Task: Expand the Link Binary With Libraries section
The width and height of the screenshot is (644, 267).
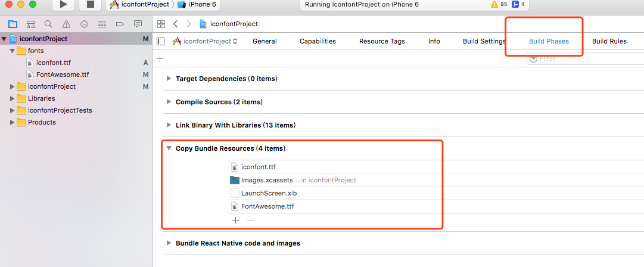Action: 169,125
